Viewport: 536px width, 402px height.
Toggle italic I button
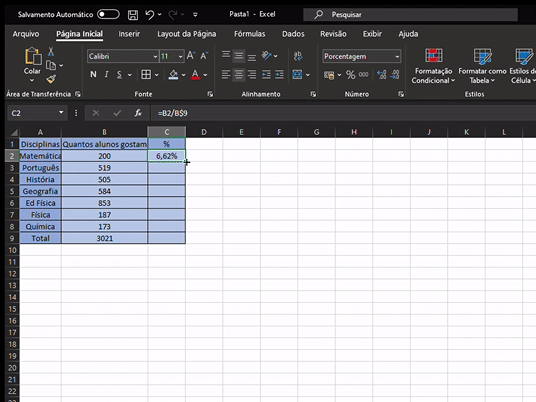[x=106, y=75]
